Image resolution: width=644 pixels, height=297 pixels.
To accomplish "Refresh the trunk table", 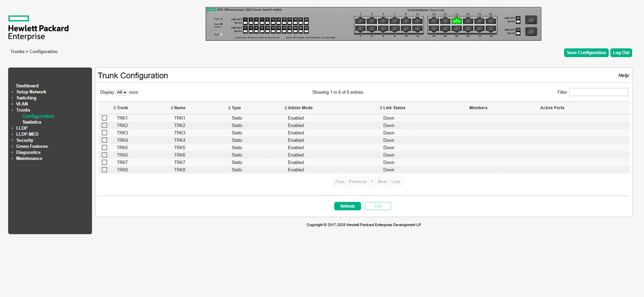I will click(347, 206).
